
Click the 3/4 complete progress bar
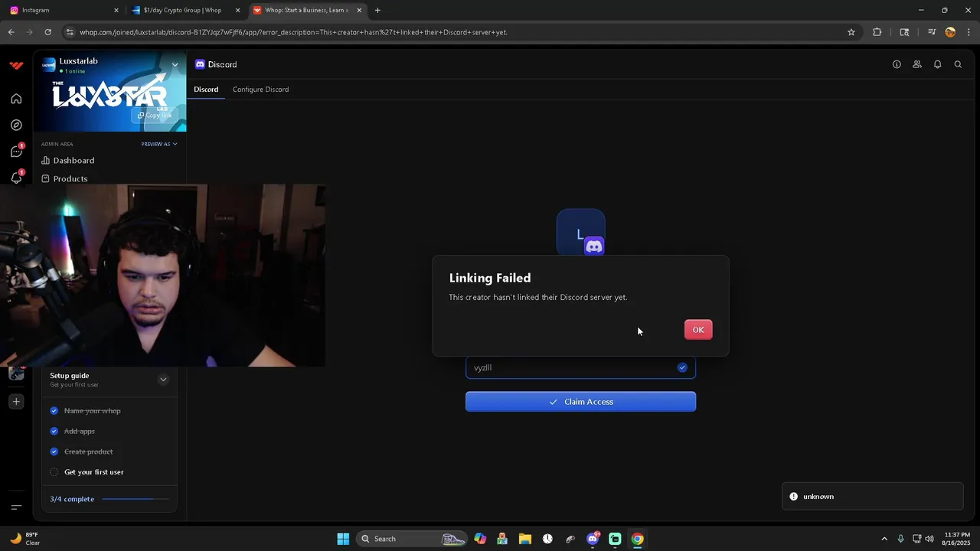(136, 499)
